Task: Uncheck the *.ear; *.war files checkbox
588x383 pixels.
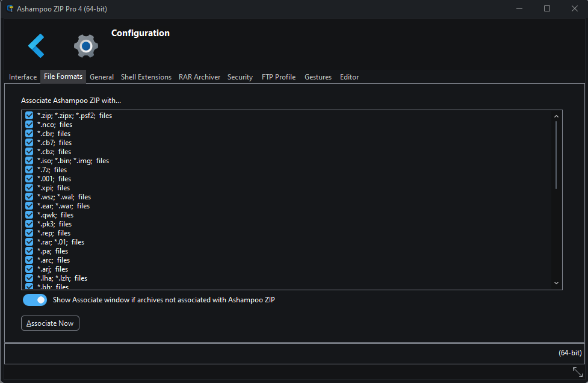Action: click(29, 206)
